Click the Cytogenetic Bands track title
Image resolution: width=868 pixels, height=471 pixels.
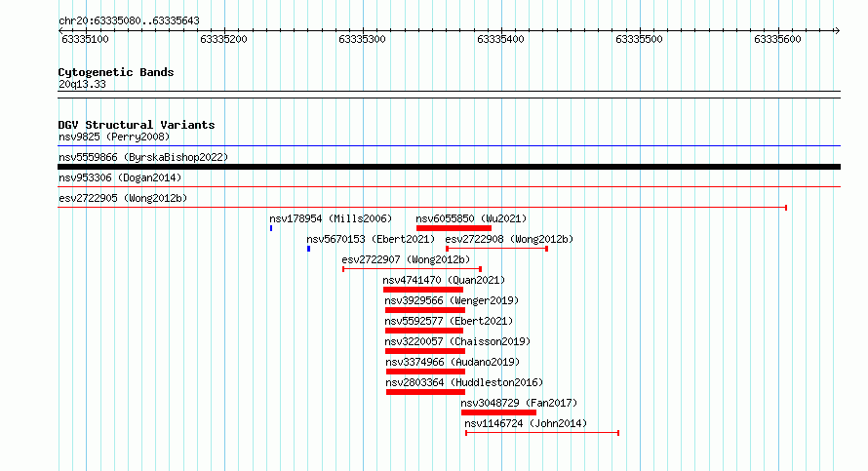click(116, 72)
